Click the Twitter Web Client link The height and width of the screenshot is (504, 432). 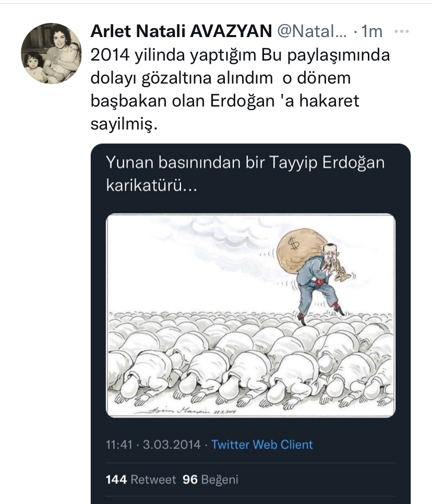pos(262,444)
